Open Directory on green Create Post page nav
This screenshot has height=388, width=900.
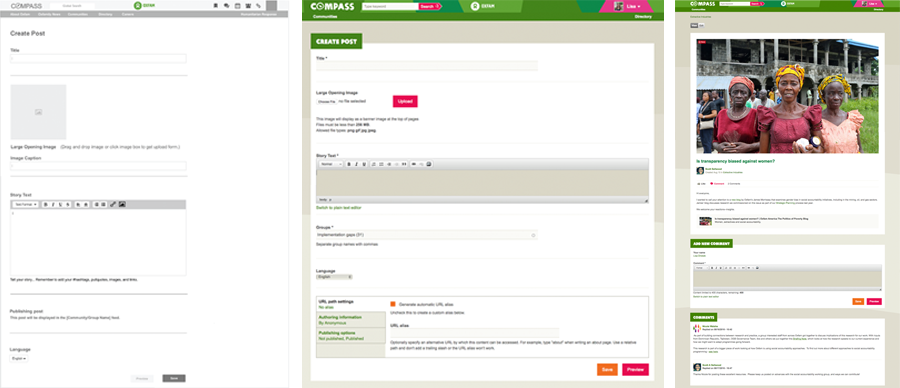coord(642,17)
